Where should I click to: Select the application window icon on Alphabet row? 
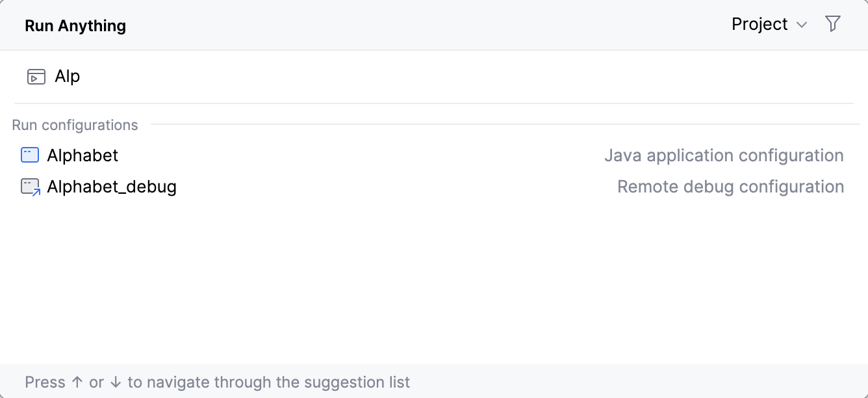point(29,155)
